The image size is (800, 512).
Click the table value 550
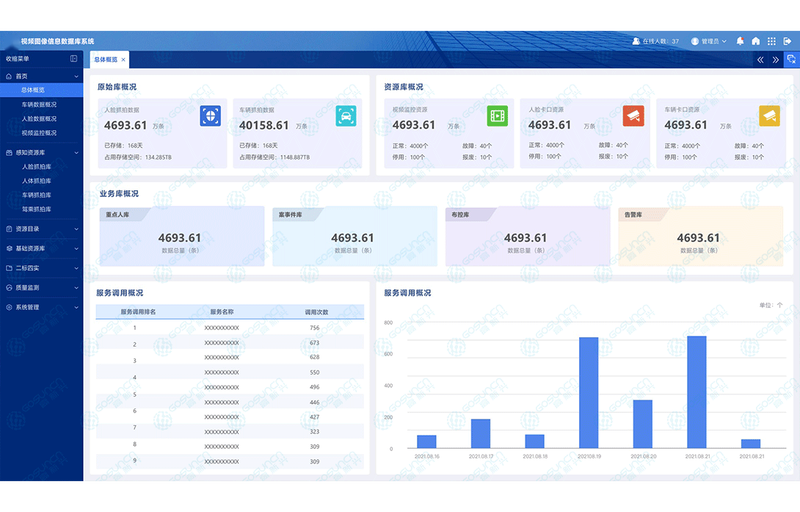pyautogui.click(x=315, y=373)
